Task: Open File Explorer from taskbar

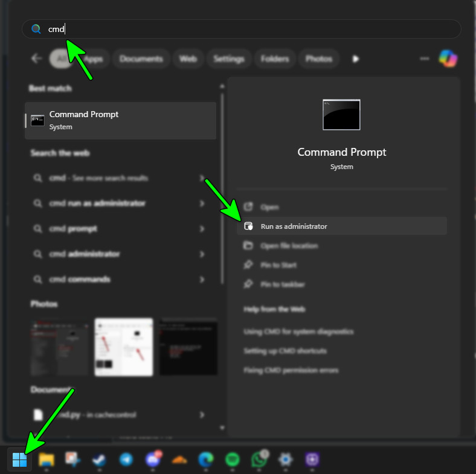Action: (x=47, y=460)
